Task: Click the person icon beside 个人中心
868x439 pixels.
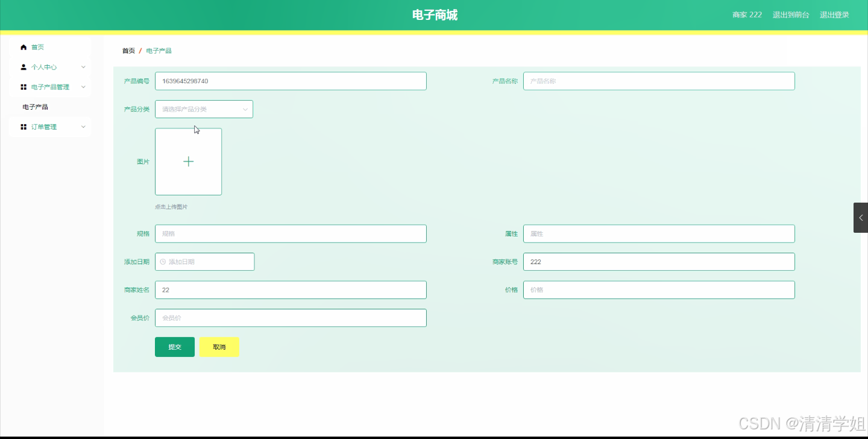Action: coord(23,66)
